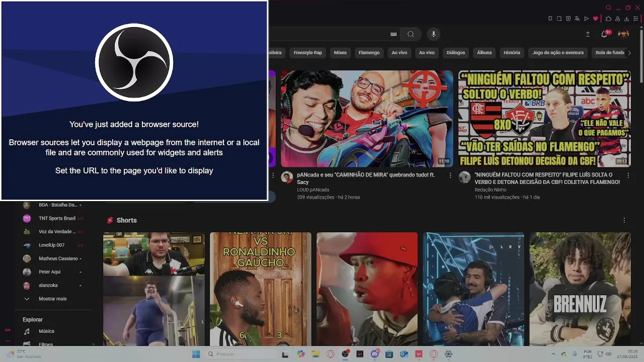
Task: Click the YouTube search magnifier button
Action: (411, 34)
